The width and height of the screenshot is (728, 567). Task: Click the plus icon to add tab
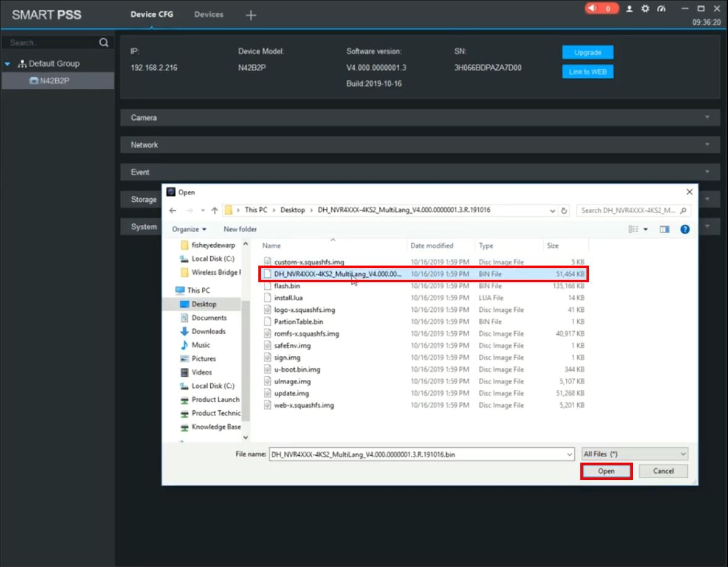click(x=250, y=15)
